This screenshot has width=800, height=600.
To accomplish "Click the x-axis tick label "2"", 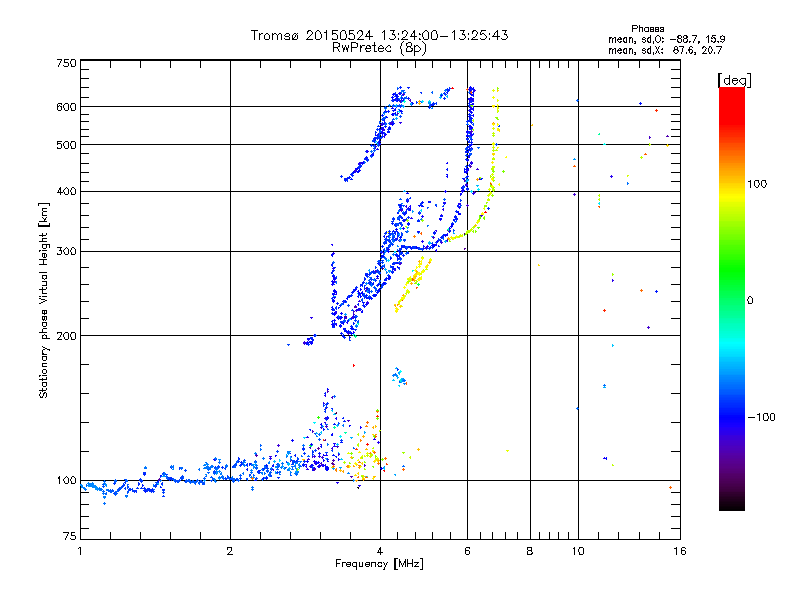I will (230, 551).
